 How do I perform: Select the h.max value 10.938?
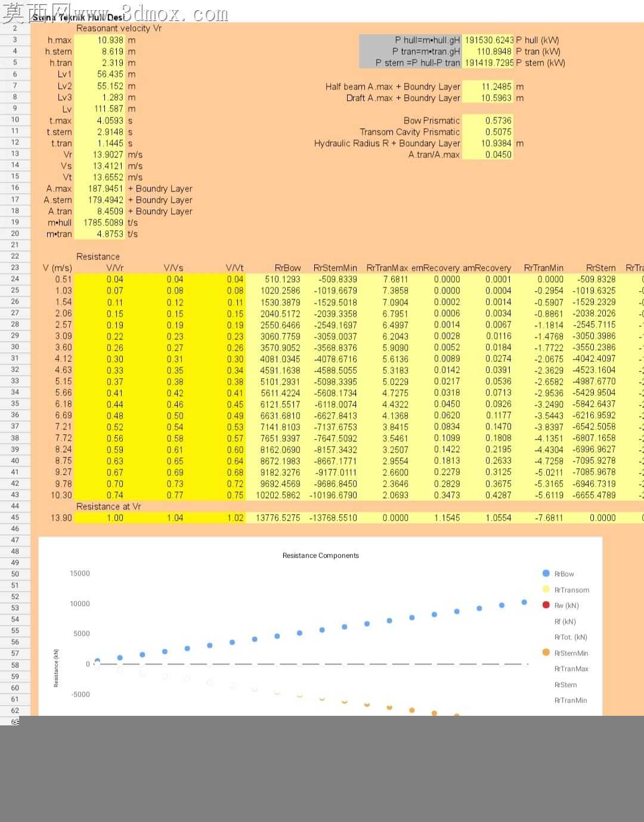(110, 40)
